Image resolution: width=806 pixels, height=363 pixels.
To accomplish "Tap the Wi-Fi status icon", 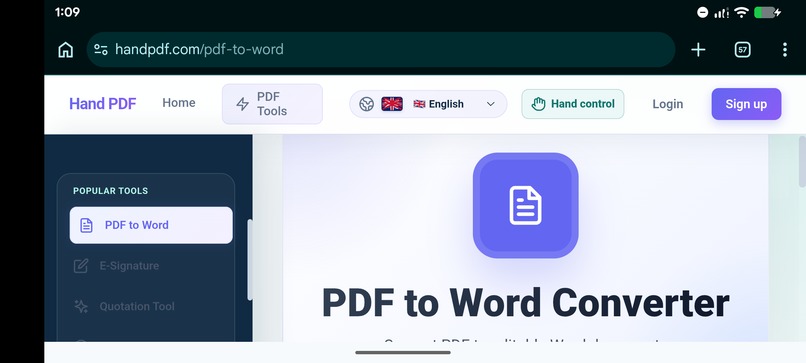I will 741,12.
